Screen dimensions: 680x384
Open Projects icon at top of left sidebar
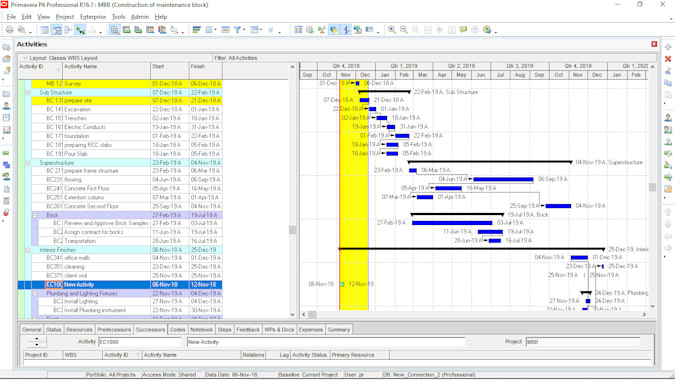7,47
